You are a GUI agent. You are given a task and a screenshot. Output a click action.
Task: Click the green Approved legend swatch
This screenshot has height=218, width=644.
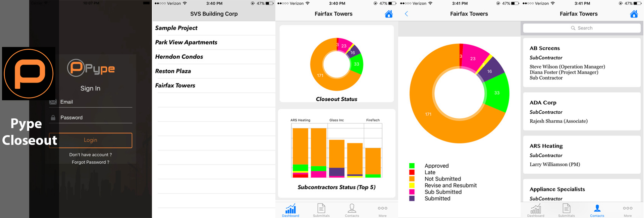point(412,166)
